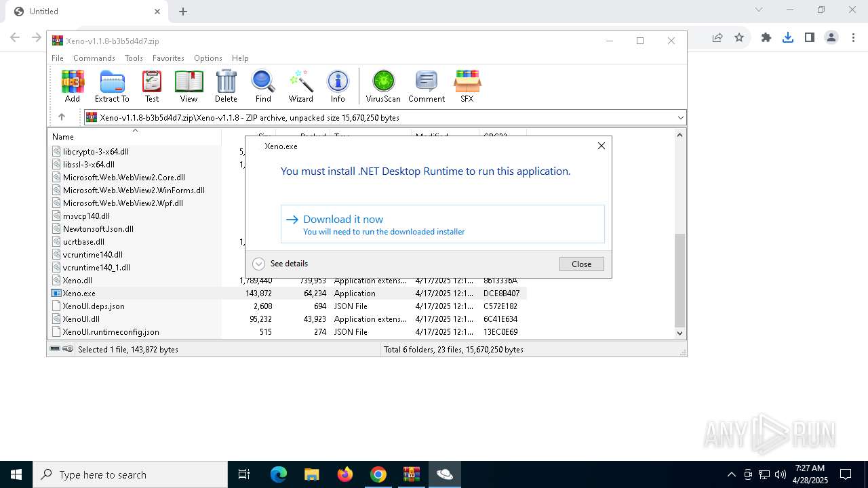The image size is (868, 488).
Task: Start VirusScan on the archive
Action: (383, 86)
